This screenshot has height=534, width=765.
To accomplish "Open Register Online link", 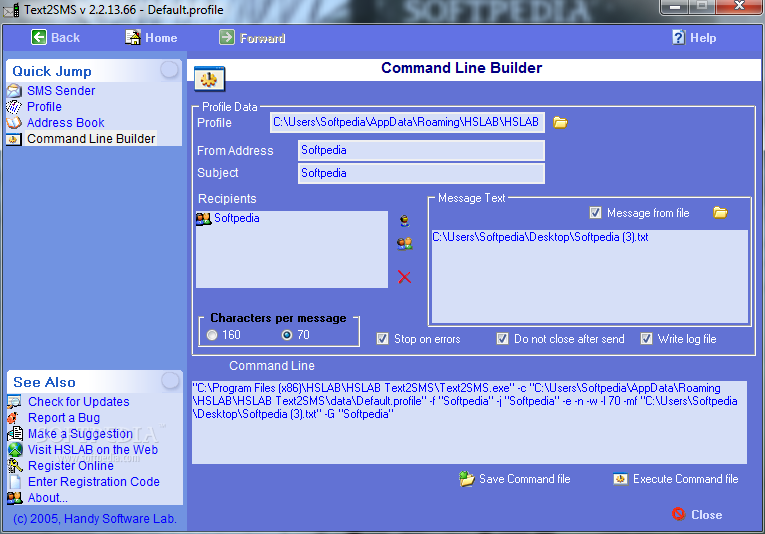I will [x=71, y=466].
